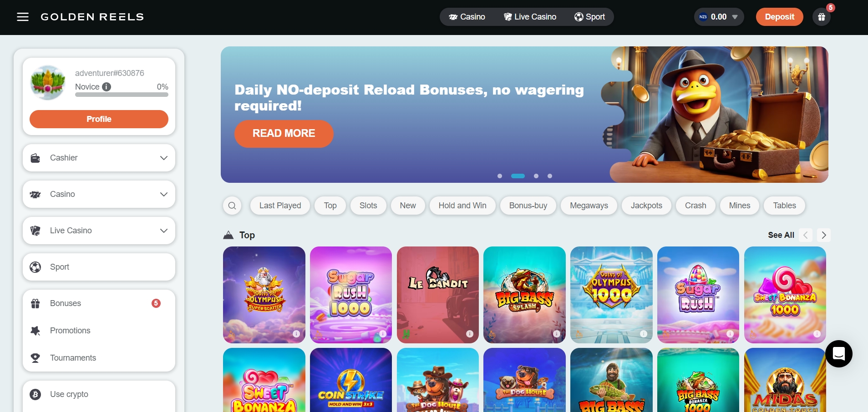Viewport: 868px width, 412px height.
Task: Open the live chat support bubble
Action: pyautogui.click(x=838, y=354)
